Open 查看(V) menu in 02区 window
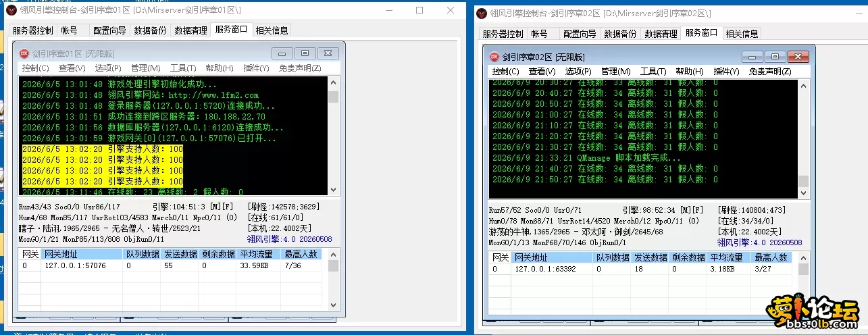868x335 pixels. tap(542, 72)
